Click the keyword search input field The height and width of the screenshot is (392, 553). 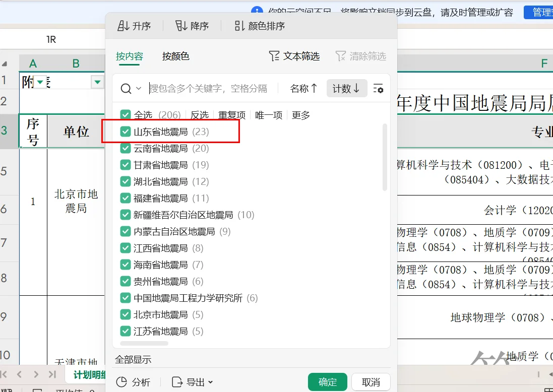pyautogui.click(x=208, y=89)
